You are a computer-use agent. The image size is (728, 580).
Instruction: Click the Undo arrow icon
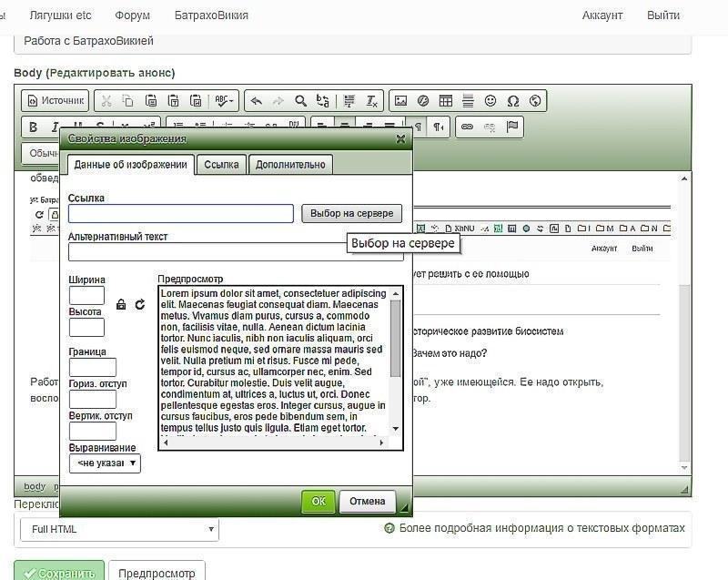coord(256,101)
